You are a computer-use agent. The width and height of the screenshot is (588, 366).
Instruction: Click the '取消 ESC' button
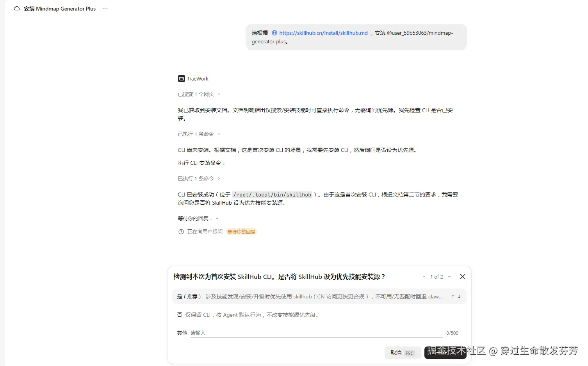[403, 353]
